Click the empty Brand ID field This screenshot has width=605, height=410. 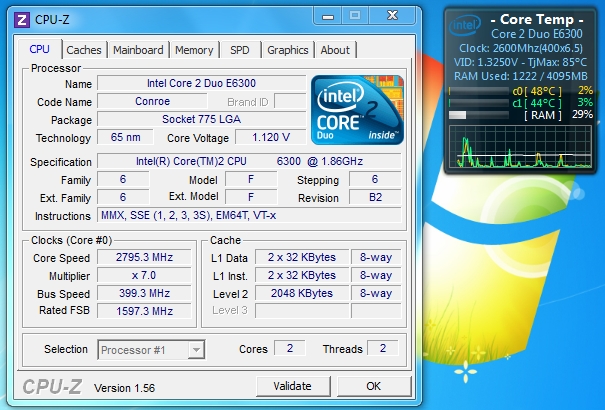[290, 101]
